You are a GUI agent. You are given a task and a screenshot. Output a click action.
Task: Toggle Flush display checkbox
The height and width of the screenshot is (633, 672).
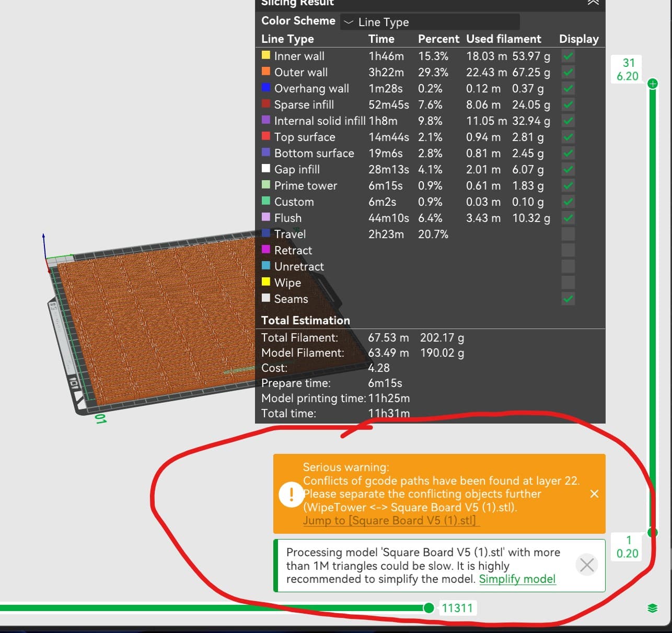(568, 218)
